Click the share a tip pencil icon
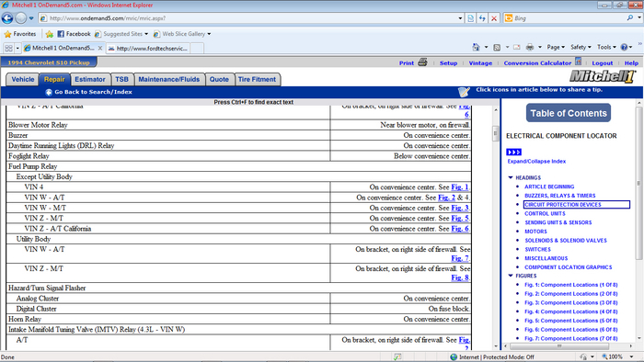 coord(464,92)
